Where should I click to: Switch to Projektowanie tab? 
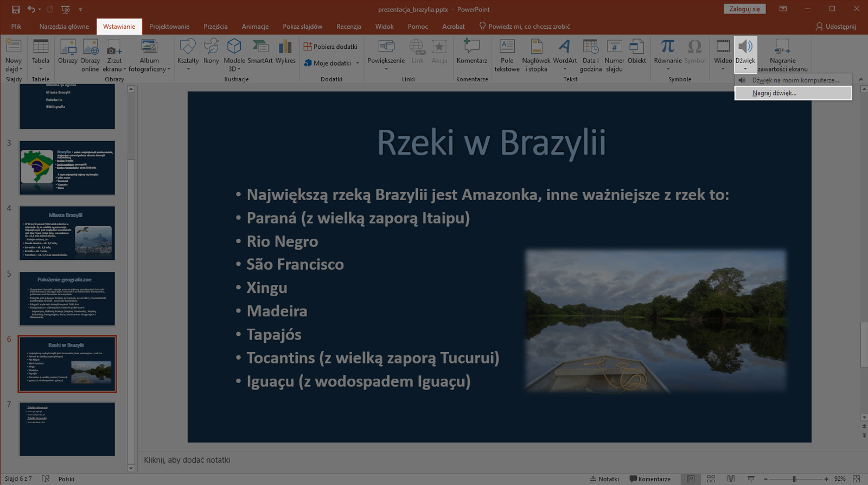[169, 27]
